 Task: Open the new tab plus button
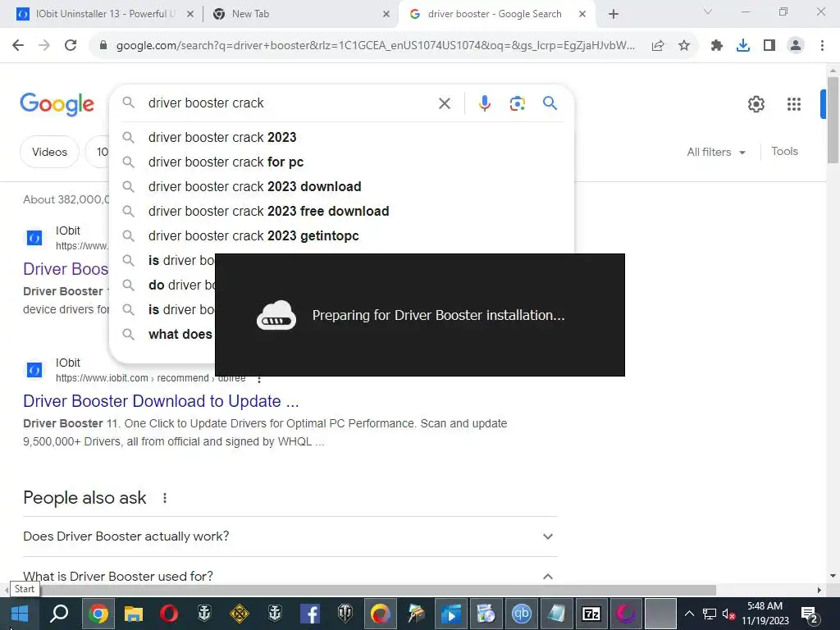[x=614, y=15]
